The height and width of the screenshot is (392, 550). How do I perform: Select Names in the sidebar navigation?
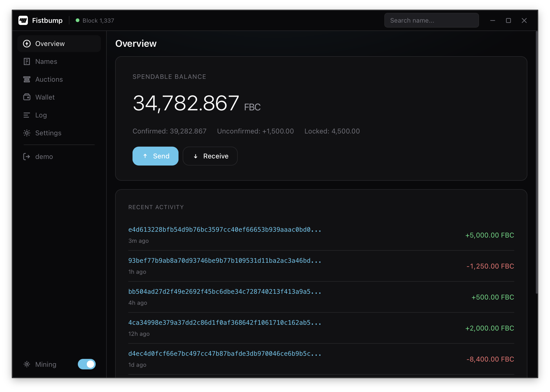tap(46, 61)
